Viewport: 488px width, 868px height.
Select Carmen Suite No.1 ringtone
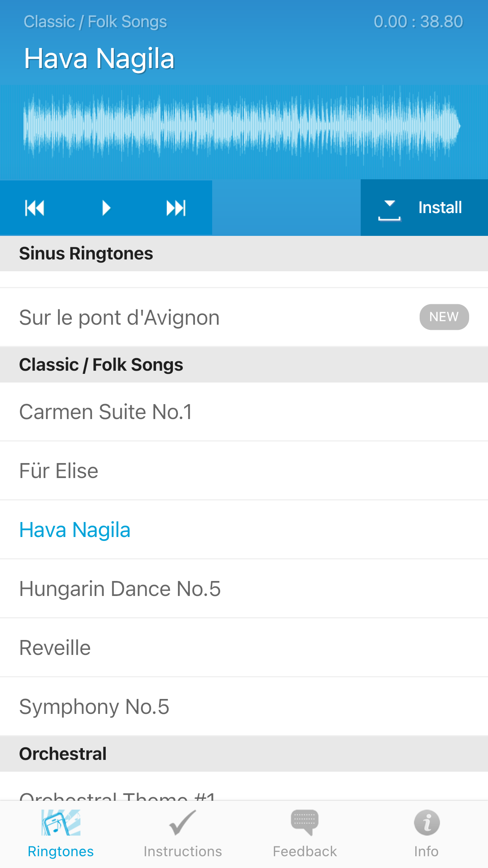pyautogui.click(x=106, y=412)
